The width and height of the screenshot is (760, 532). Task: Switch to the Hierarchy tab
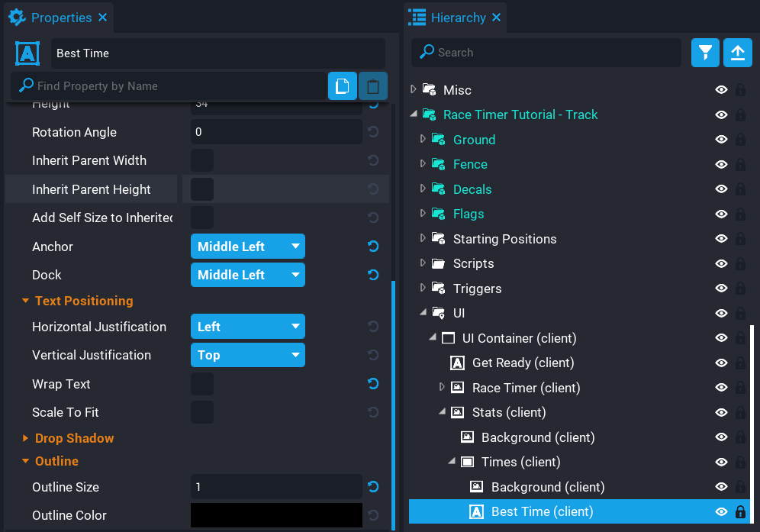click(457, 17)
